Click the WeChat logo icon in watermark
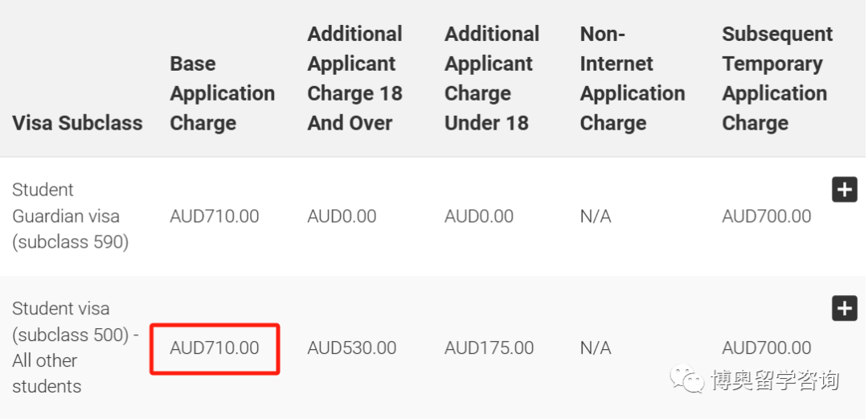The height and width of the screenshot is (419, 868). 687,379
